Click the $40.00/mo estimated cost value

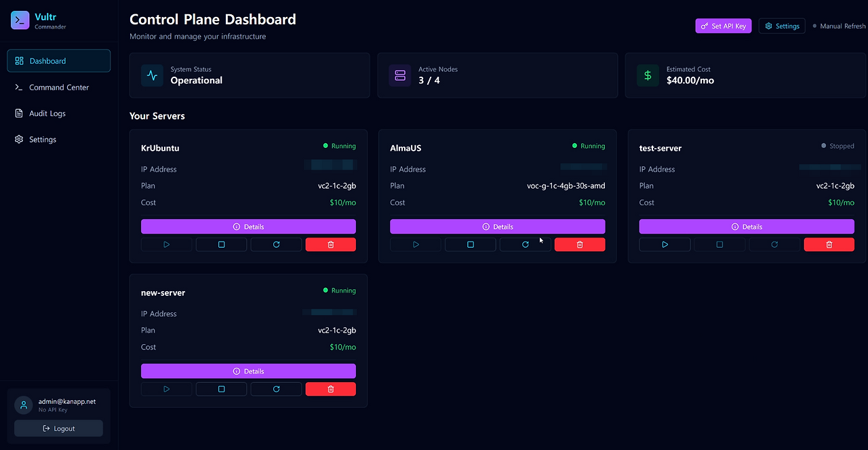coord(690,81)
